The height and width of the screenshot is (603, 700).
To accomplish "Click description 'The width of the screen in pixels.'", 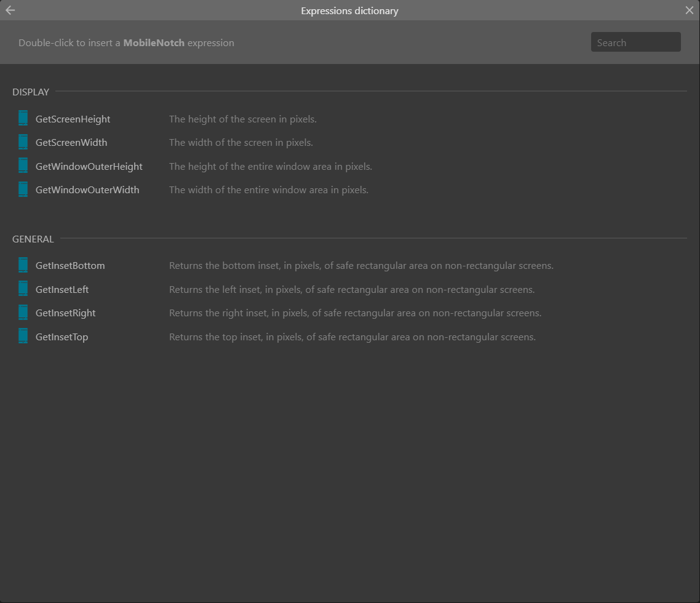I will pos(241,143).
